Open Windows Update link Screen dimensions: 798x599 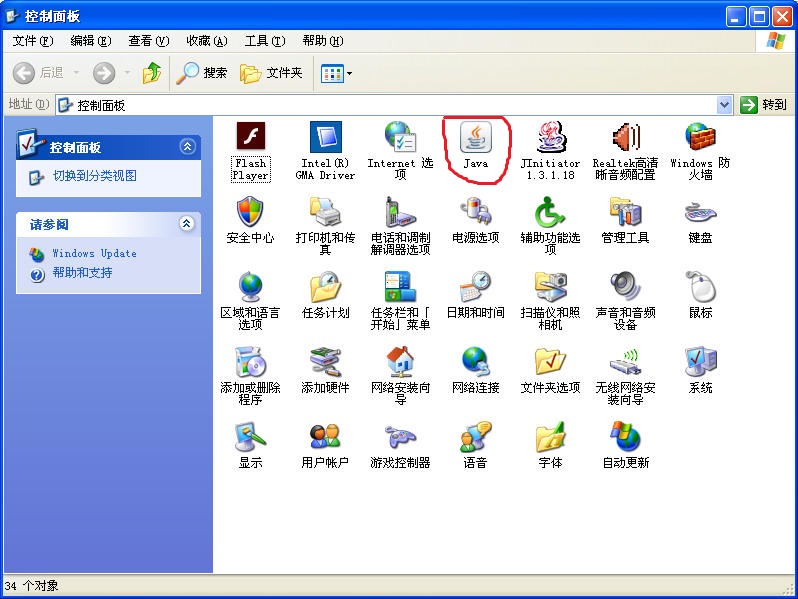pos(95,253)
